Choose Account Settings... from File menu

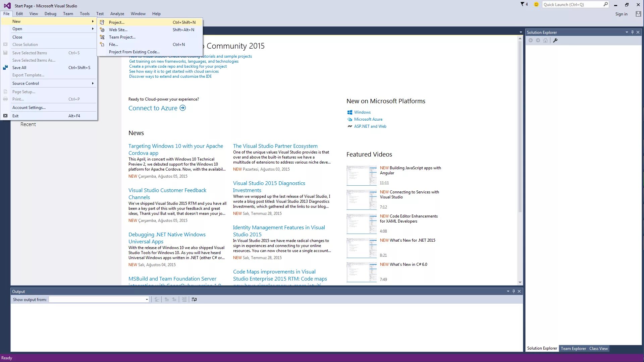[x=29, y=107]
